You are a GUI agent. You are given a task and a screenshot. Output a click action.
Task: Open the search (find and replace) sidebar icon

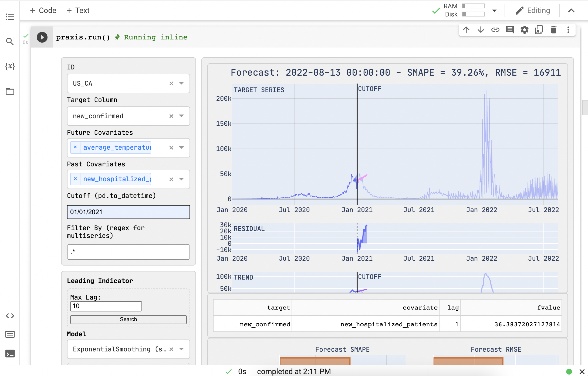point(10,41)
